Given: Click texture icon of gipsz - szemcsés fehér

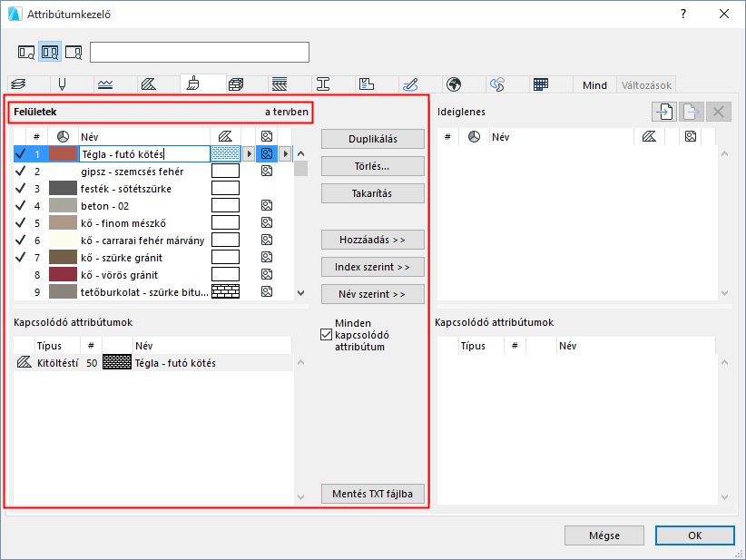Looking at the screenshot, I should [267, 171].
